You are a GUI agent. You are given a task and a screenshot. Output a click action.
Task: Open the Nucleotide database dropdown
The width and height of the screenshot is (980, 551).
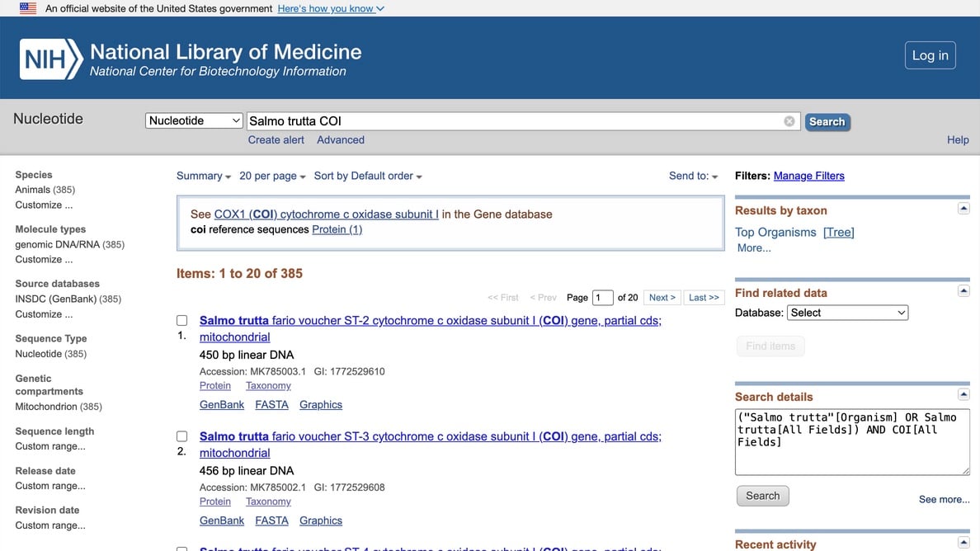(x=194, y=120)
